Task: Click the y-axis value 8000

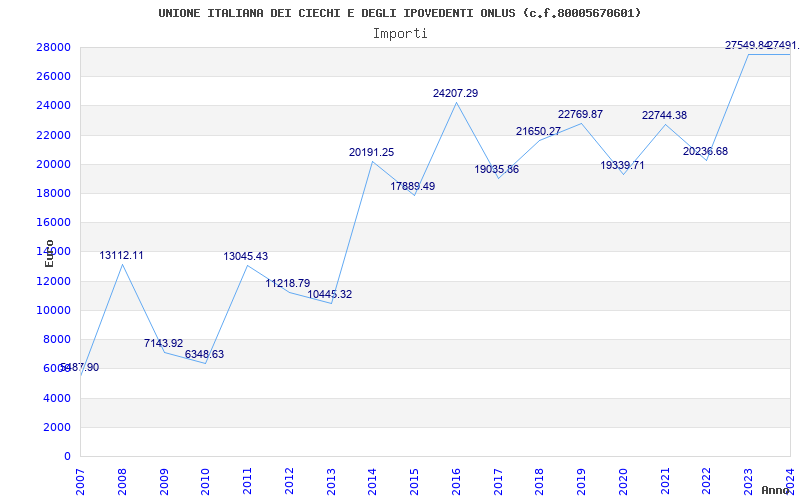Action: click(57, 339)
